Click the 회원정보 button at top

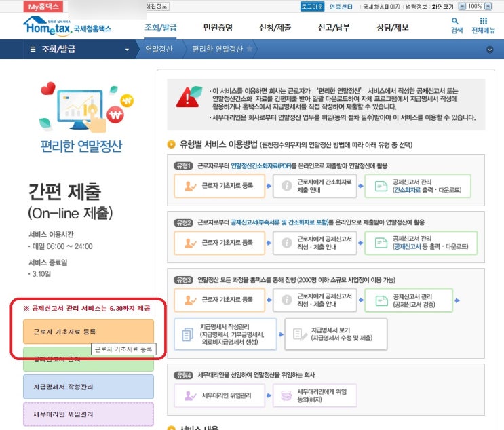pyautogui.click(x=157, y=6)
